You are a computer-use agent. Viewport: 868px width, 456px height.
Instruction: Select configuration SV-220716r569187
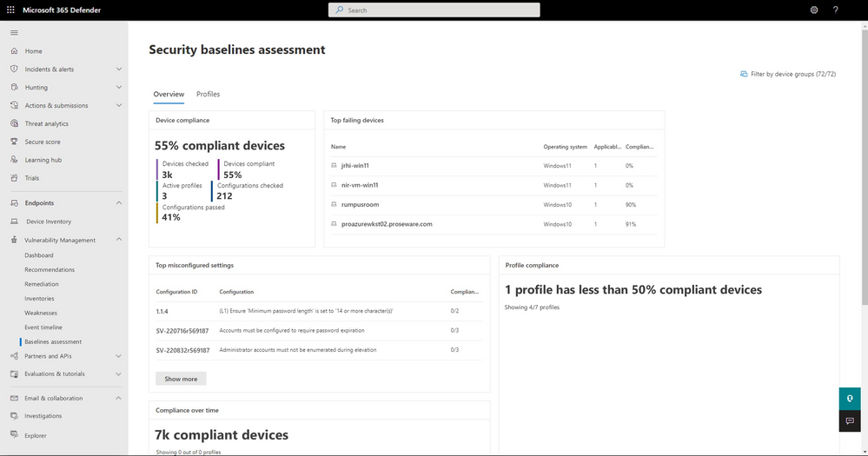coord(319,330)
